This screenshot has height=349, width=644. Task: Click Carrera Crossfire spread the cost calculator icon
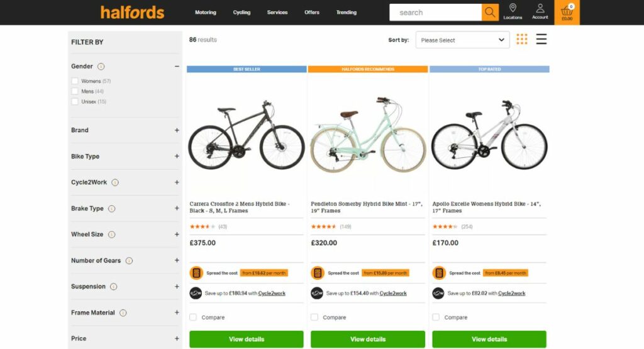(196, 273)
